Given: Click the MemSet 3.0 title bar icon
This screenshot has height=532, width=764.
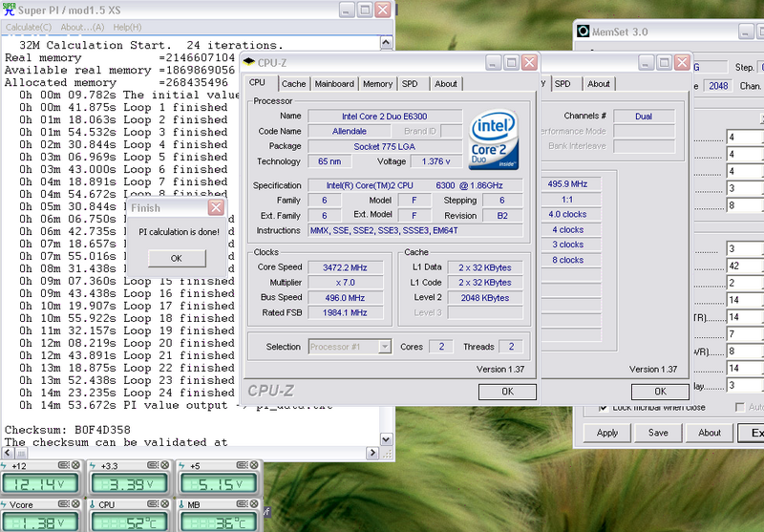Looking at the screenshot, I should (x=583, y=32).
